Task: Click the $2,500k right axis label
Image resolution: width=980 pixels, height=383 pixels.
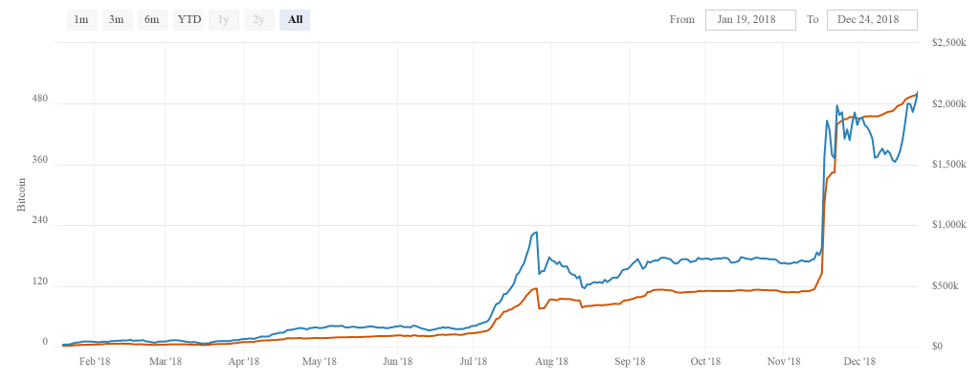Action: [948, 43]
